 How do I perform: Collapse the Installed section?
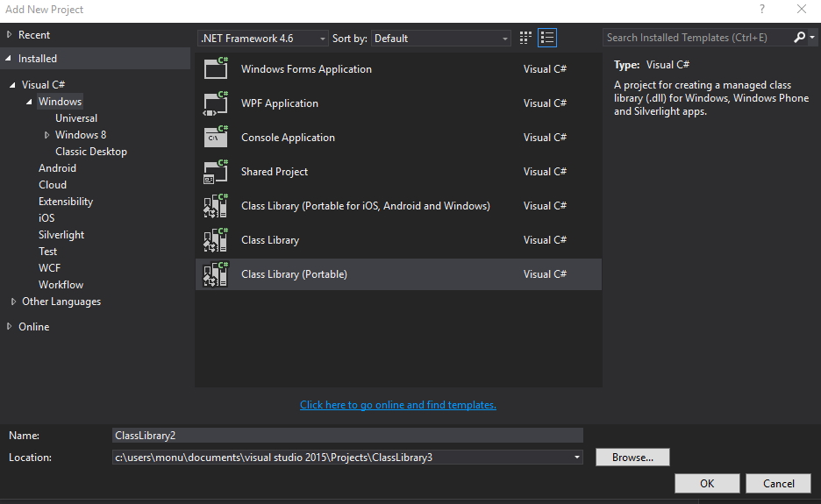(9, 59)
